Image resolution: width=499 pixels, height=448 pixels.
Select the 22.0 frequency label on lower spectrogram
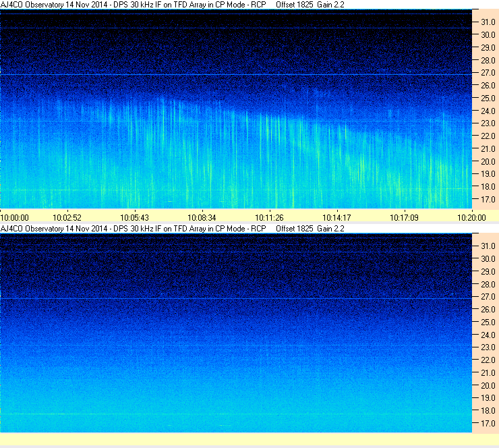pos(488,360)
